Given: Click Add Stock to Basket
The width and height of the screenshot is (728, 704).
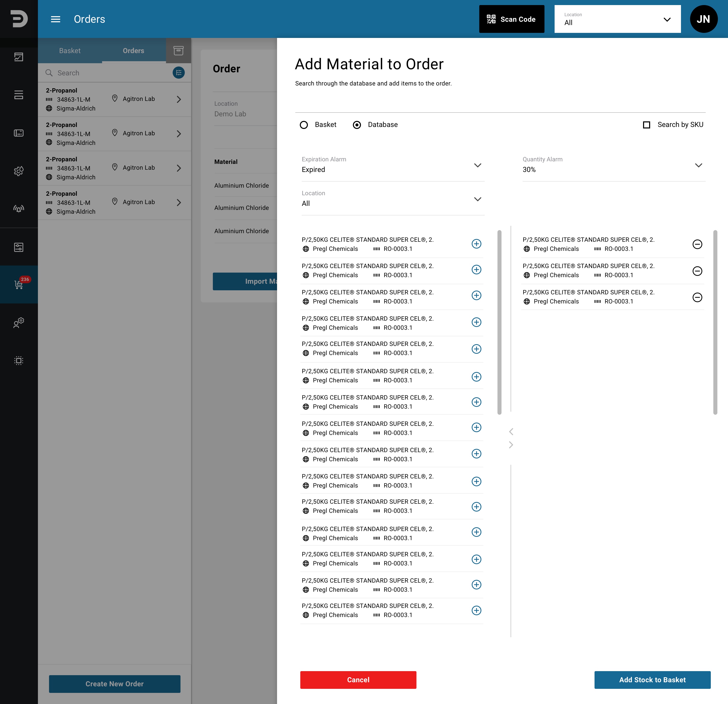Looking at the screenshot, I should click(652, 679).
